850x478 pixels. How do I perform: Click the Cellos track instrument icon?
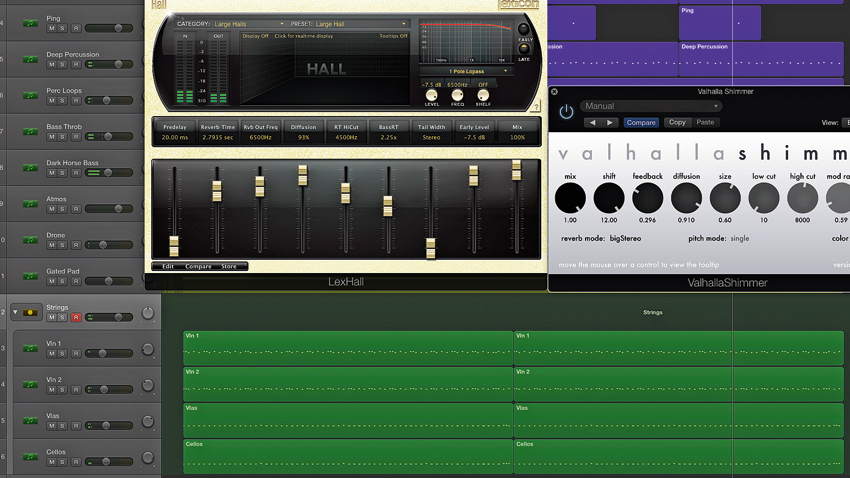pyautogui.click(x=30, y=457)
